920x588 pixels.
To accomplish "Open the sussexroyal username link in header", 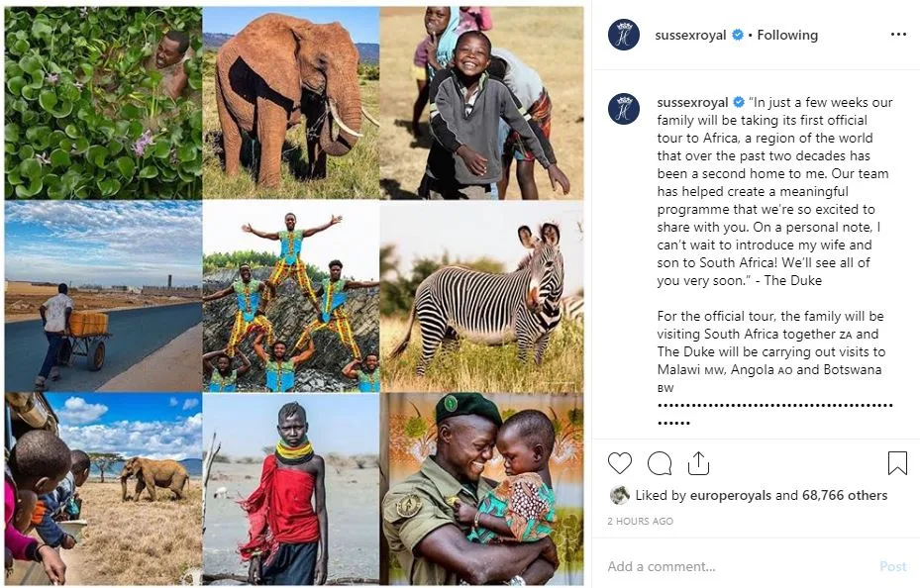I will click(690, 36).
